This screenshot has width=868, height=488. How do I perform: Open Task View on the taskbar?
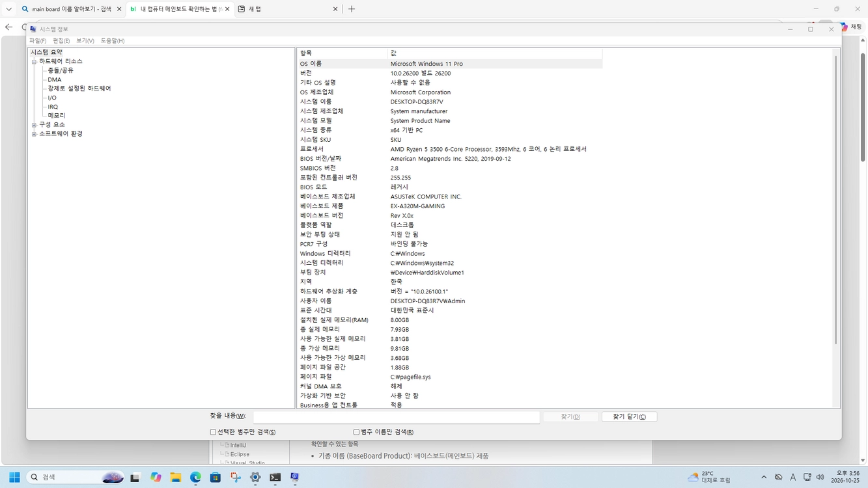coord(135,477)
